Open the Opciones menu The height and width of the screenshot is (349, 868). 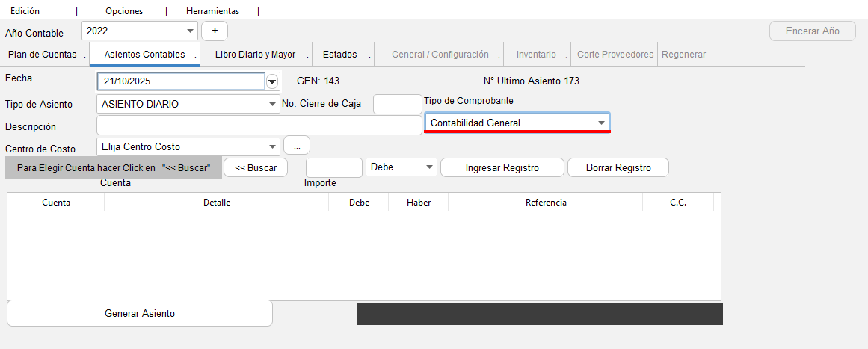pyautogui.click(x=124, y=11)
